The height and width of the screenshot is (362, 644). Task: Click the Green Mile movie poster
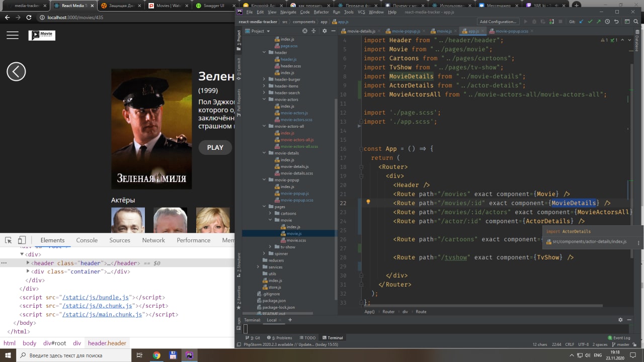151,129
